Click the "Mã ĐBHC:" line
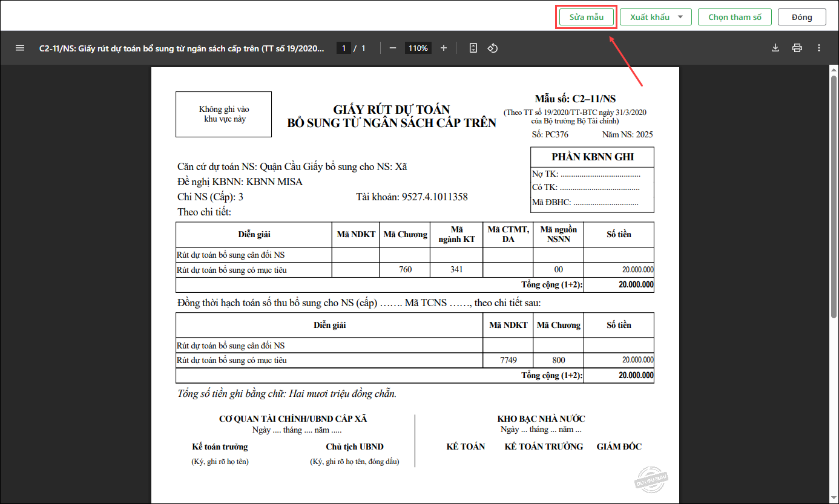This screenshot has width=839, height=504. pos(586,202)
